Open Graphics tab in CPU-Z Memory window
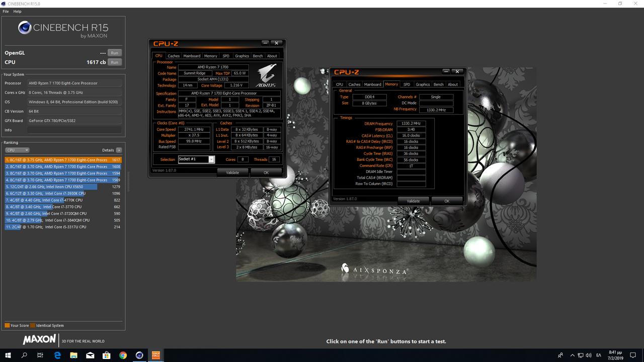Image resolution: width=644 pixels, height=362 pixels. coord(423,84)
